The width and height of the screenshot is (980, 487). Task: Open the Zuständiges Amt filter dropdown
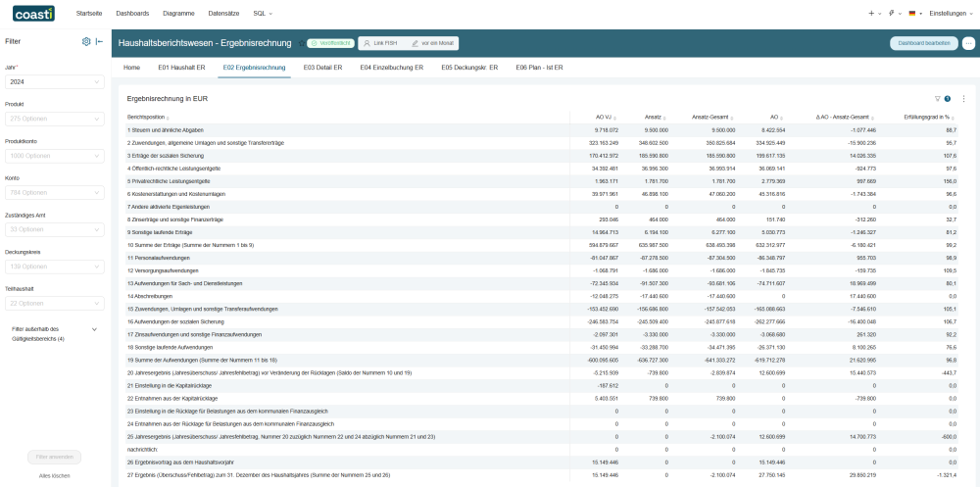click(x=54, y=229)
